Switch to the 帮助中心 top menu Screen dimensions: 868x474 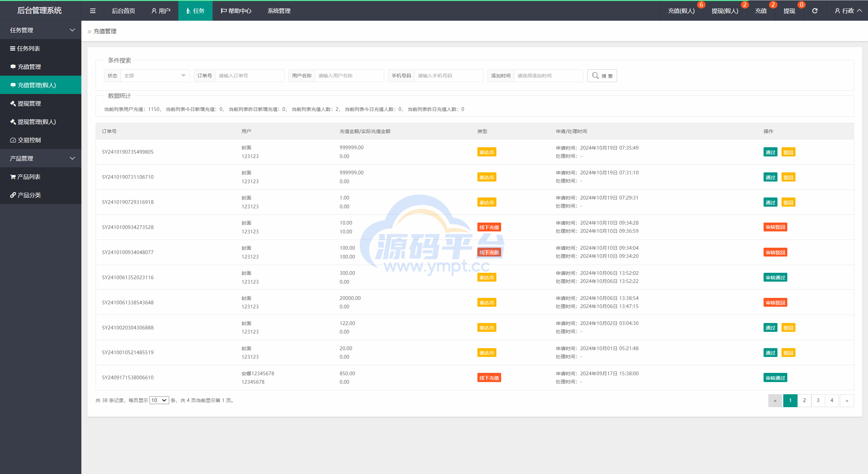coord(236,11)
